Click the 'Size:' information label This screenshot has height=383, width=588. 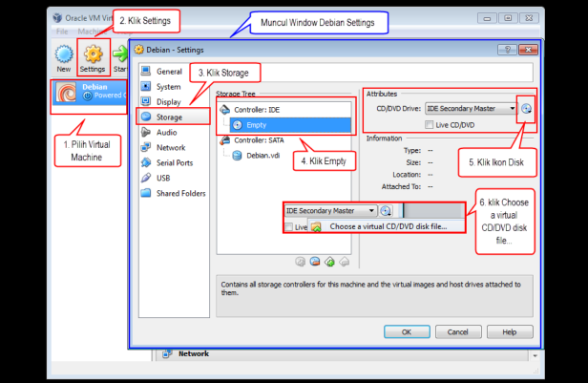pyautogui.click(x=413, y=162)
